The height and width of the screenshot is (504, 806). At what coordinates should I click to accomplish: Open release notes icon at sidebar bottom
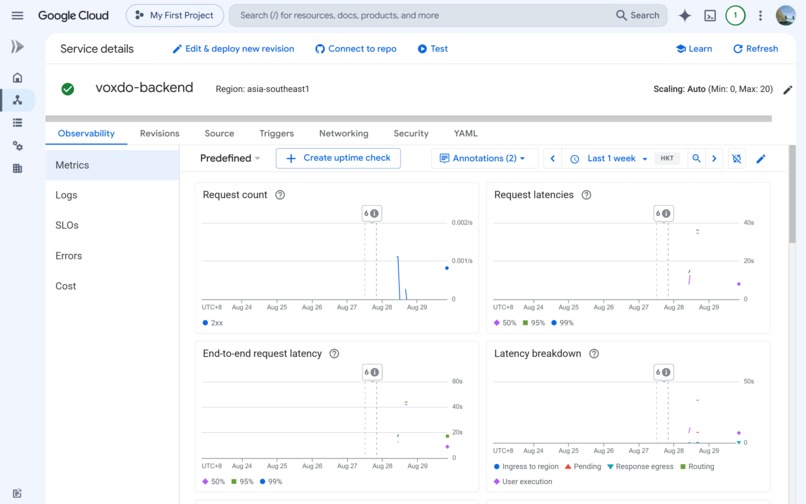[17, 493]
